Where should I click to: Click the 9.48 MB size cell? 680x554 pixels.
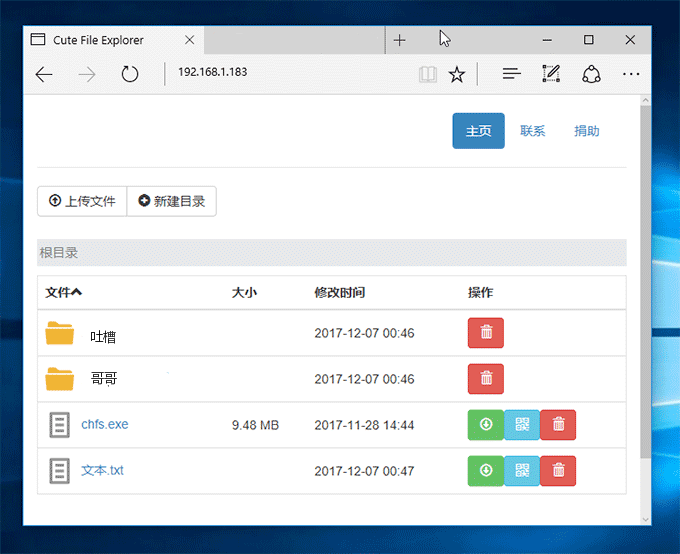255,425
